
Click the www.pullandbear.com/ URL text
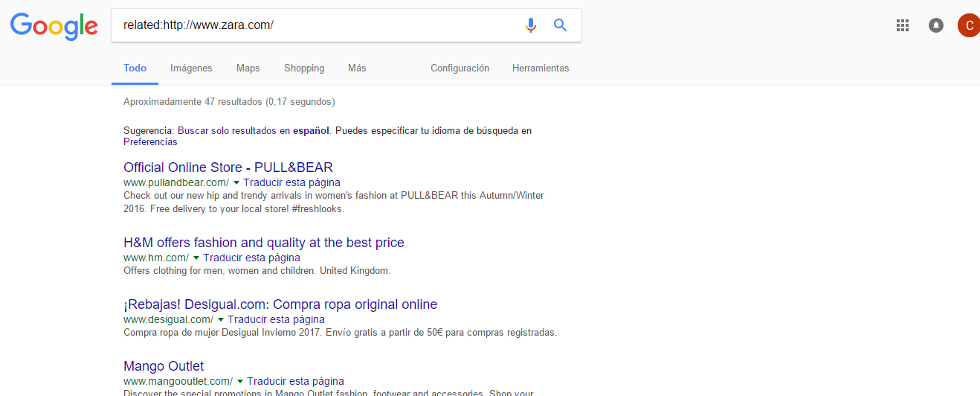tap(176, 182)
